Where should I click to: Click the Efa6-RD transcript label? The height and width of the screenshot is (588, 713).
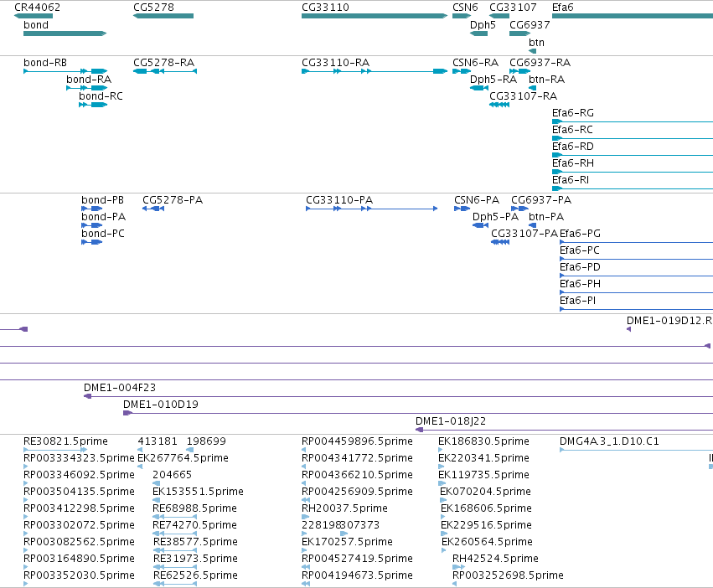click(573, 147)
